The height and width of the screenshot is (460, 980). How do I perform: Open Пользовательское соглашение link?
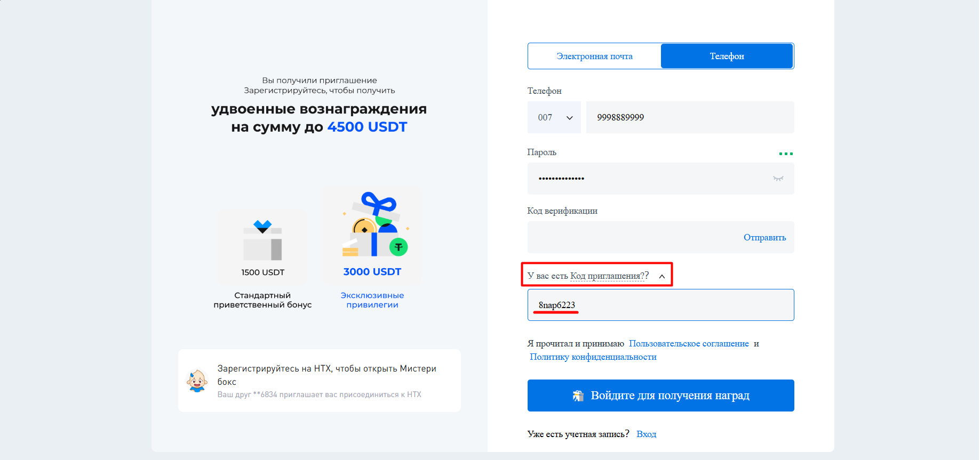689,344
